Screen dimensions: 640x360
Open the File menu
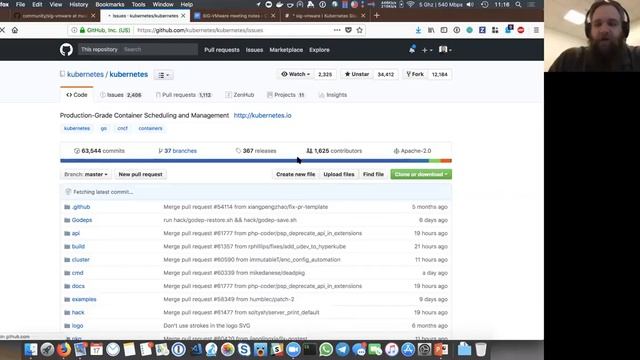tap(20, 4)
